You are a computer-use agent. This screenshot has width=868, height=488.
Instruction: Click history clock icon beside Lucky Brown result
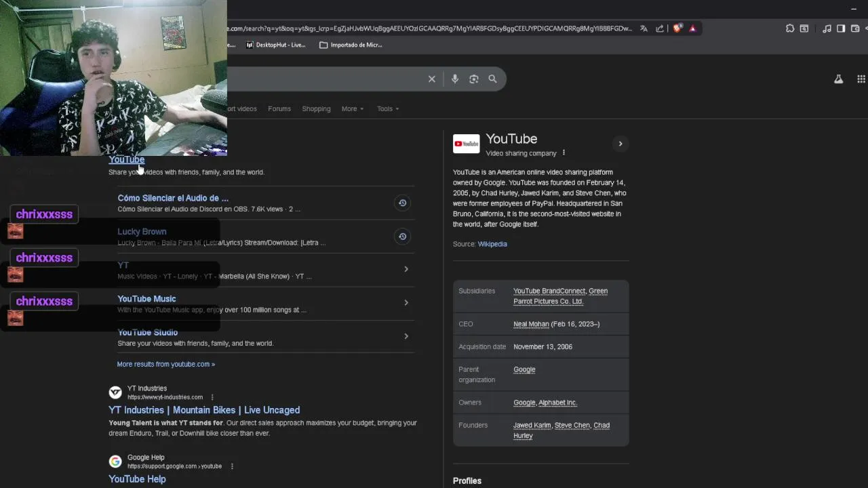pos(402,236)
